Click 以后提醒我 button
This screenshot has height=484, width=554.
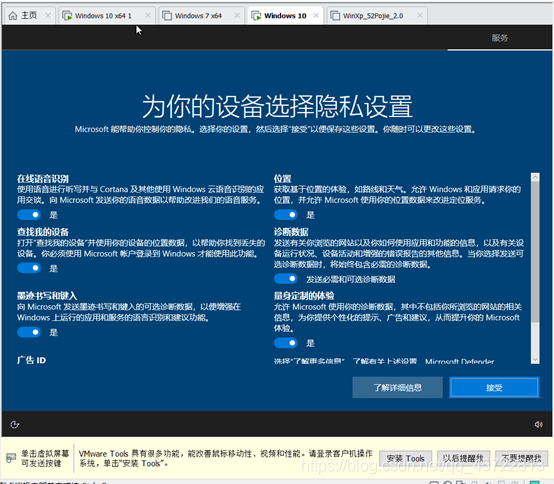coord(463,459)
